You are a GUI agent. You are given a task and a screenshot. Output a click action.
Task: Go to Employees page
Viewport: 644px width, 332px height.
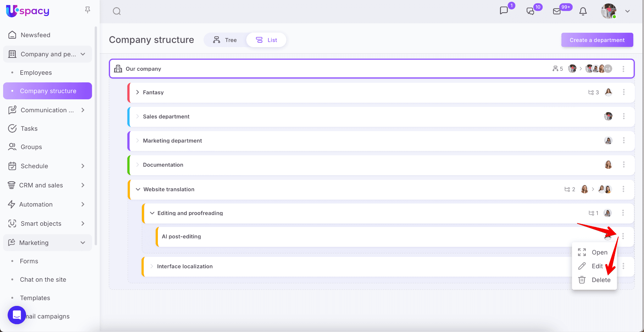click(36, 73)
